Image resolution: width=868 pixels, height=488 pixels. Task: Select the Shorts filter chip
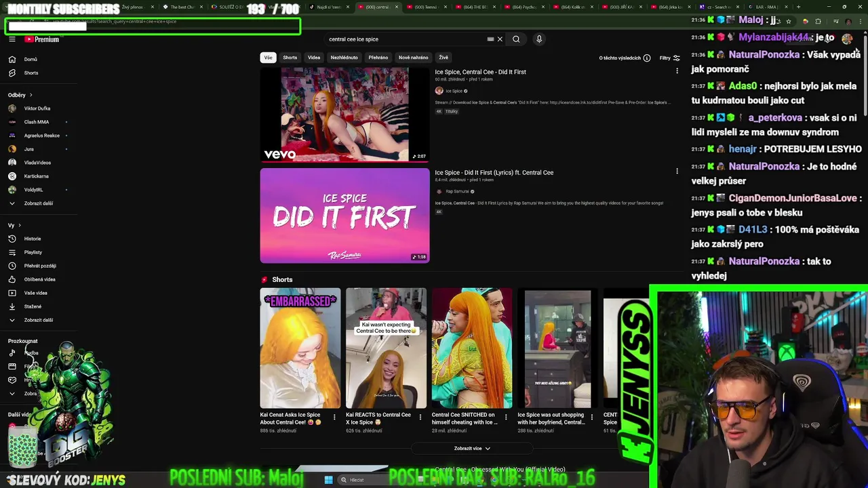[x=290, y=58]
